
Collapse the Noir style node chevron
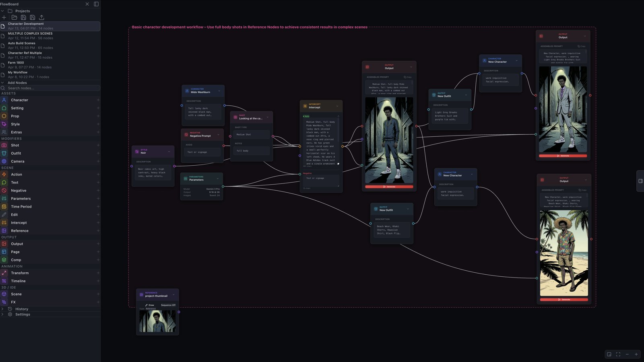coord(169,152)
